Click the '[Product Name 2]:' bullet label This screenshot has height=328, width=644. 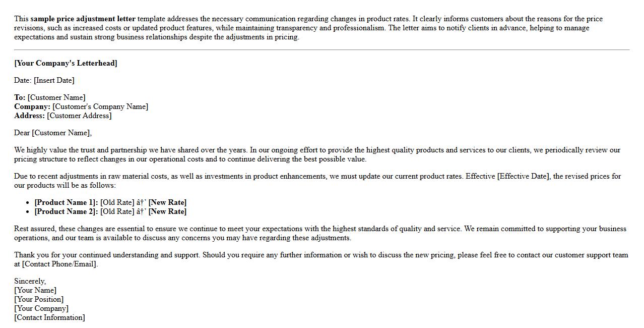tap(66, 211)
